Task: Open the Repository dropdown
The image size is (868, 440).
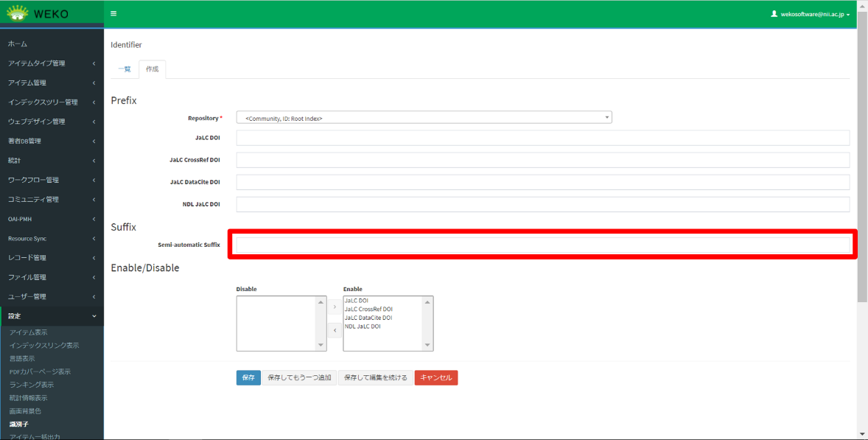Action: point(424,118)
